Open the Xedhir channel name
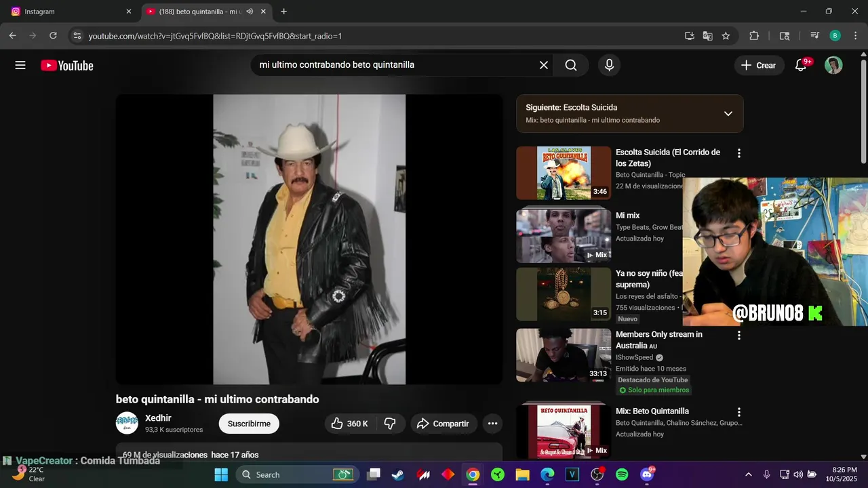 [158, 418]
